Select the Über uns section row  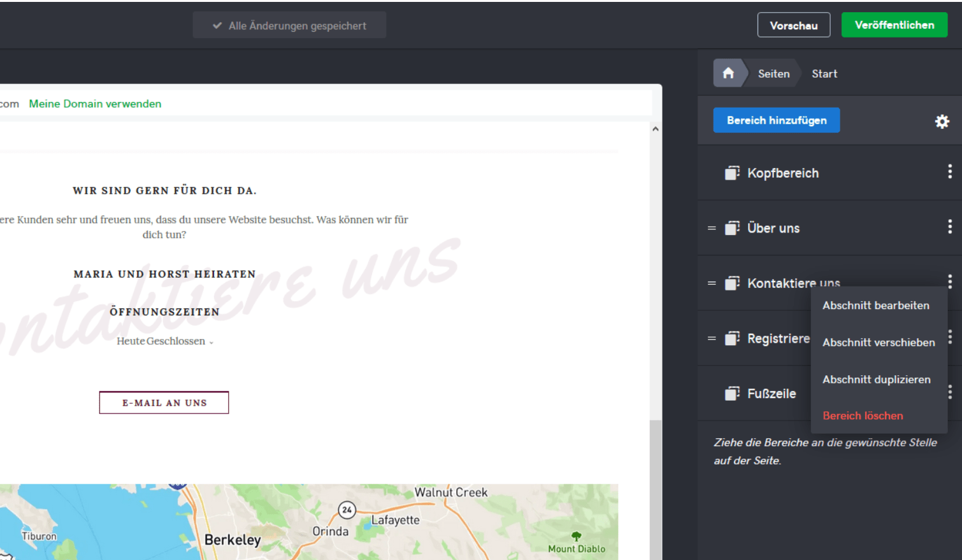tap(829, 228)
